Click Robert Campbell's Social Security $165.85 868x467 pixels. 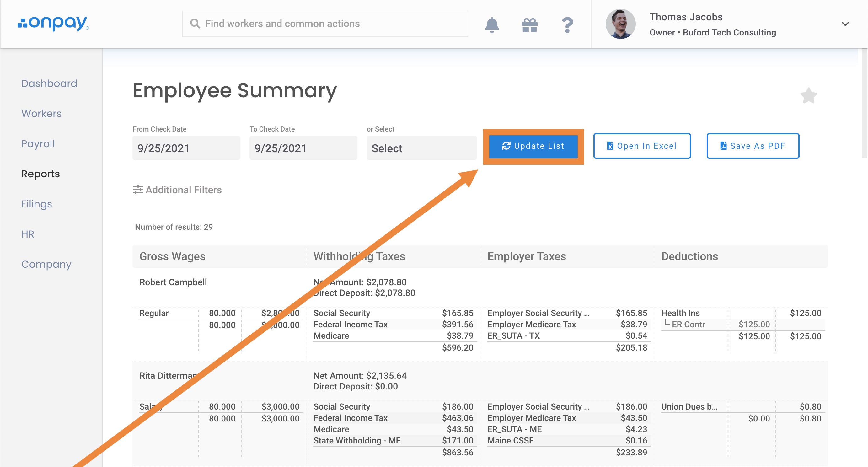coord(393,313)
